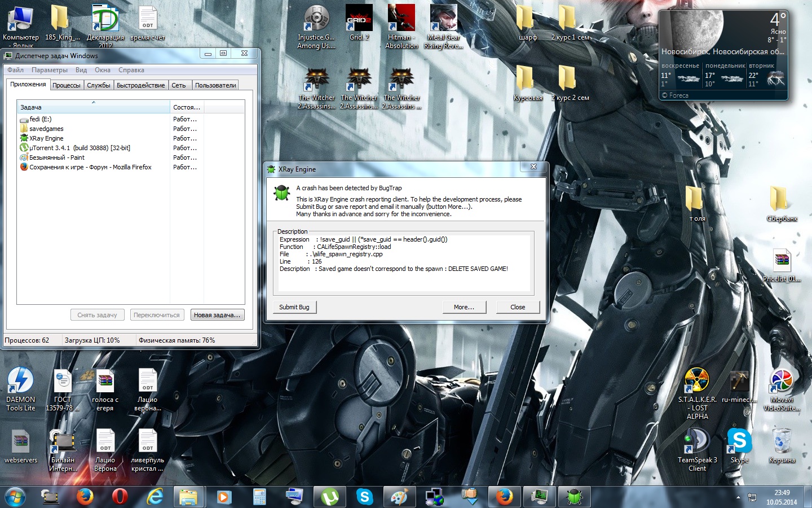Click the Новая задача button
Viewport: 812px width, 508px height.
217,315
